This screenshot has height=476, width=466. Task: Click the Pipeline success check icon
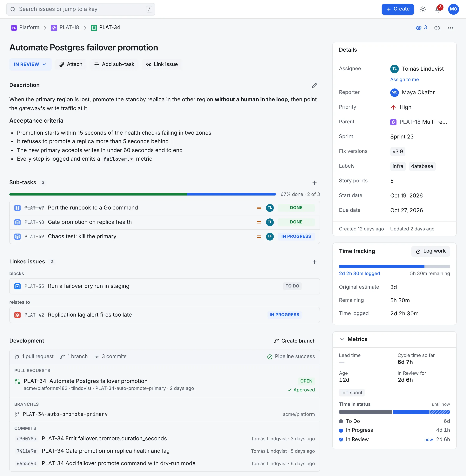270,357
